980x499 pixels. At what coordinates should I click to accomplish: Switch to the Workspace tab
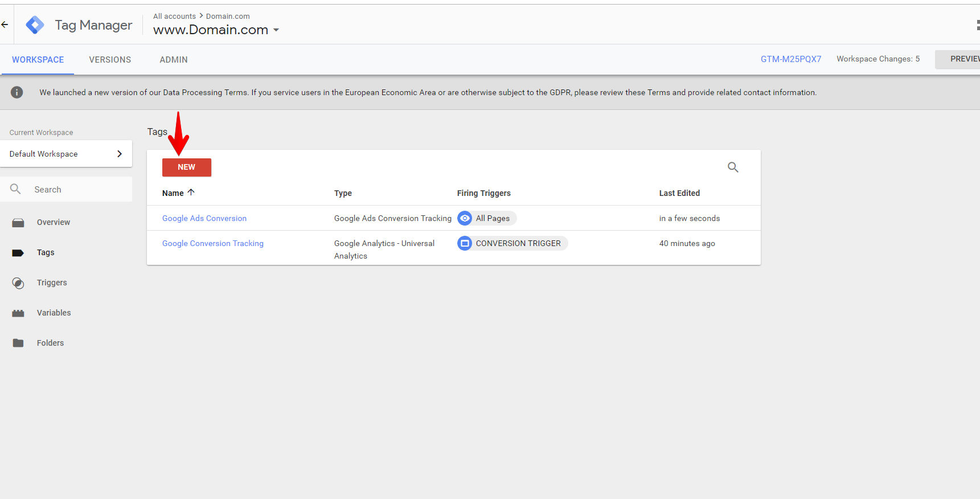click(38, 60)
